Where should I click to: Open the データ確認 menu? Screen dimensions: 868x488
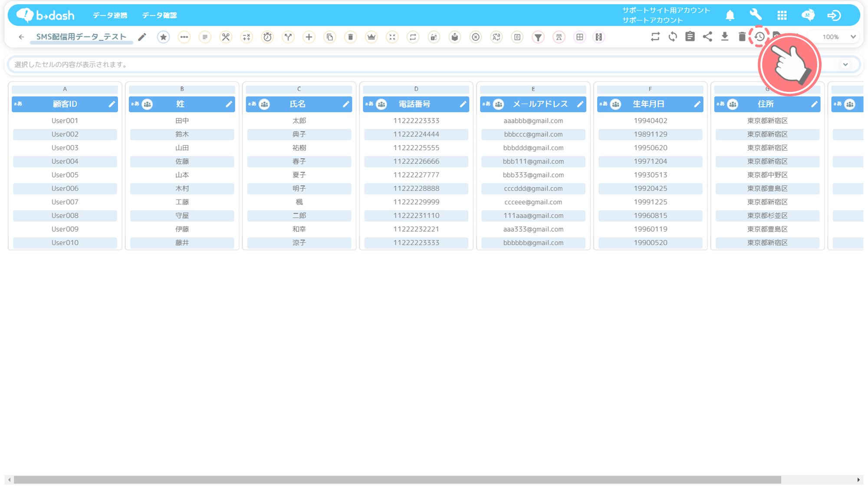[159, 16]
